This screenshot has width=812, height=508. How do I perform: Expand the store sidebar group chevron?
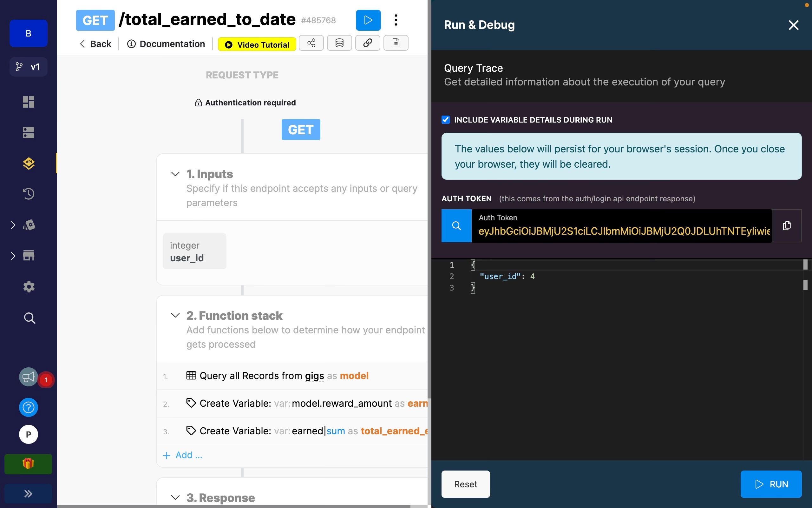click(13, 256)
